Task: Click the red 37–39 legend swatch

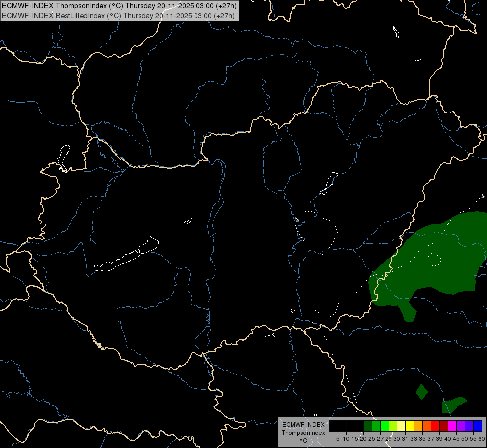Action: pyautogui.click(x=435, y=426)
